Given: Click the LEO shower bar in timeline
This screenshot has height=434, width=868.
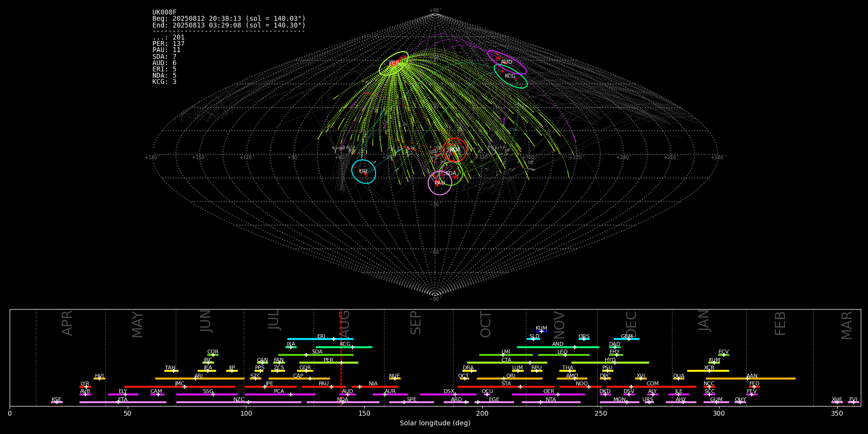Looking at the screenshot, I should (x=564, y=355).
